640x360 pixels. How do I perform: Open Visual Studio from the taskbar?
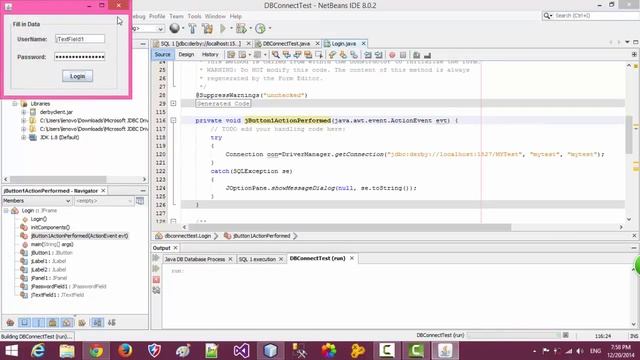click(241, 351)
